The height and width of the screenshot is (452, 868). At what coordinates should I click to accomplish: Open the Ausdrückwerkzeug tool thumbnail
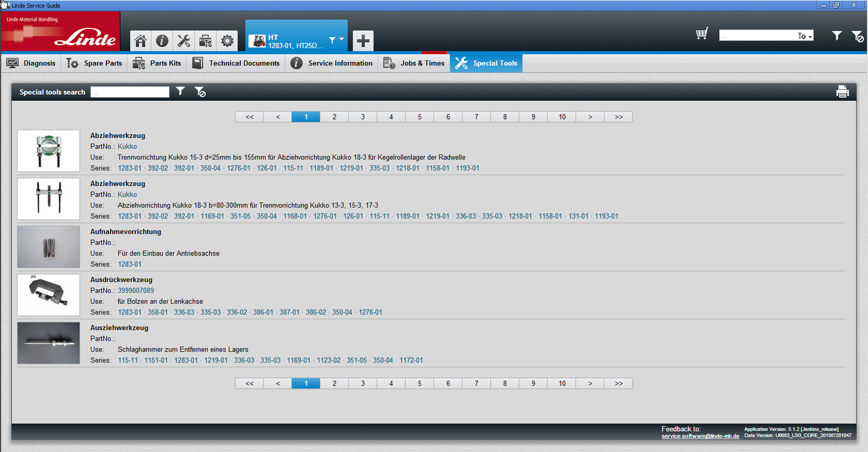click(48, 295)
